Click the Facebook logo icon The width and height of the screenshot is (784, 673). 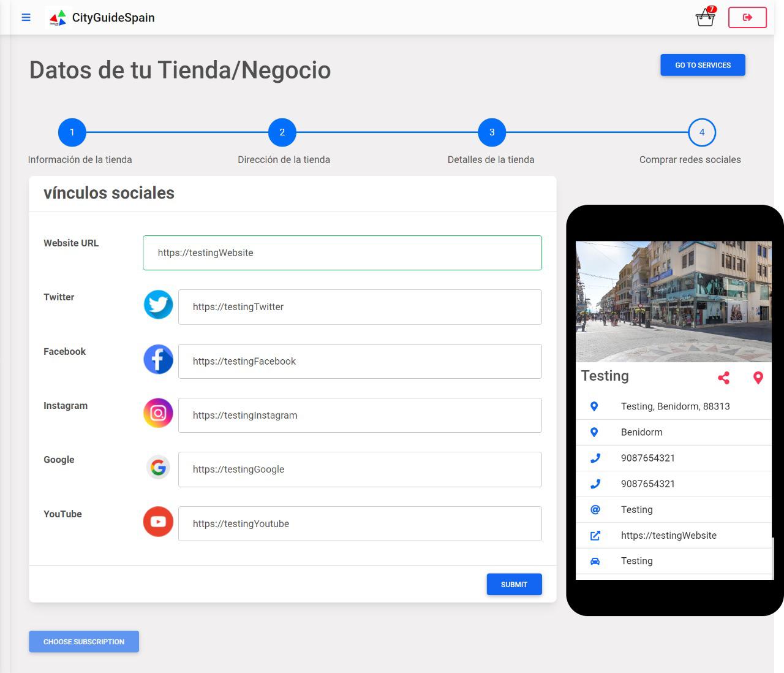158,359
